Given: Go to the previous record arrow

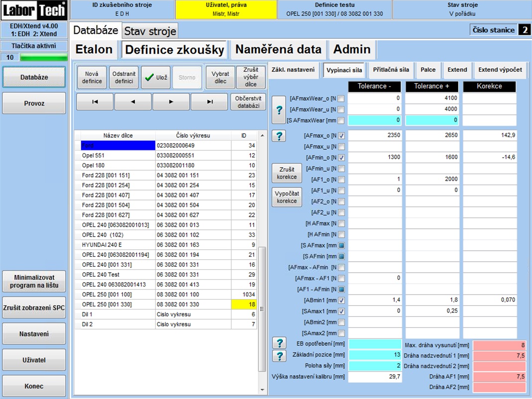Looking at the screenshot, I should [133, 102].
